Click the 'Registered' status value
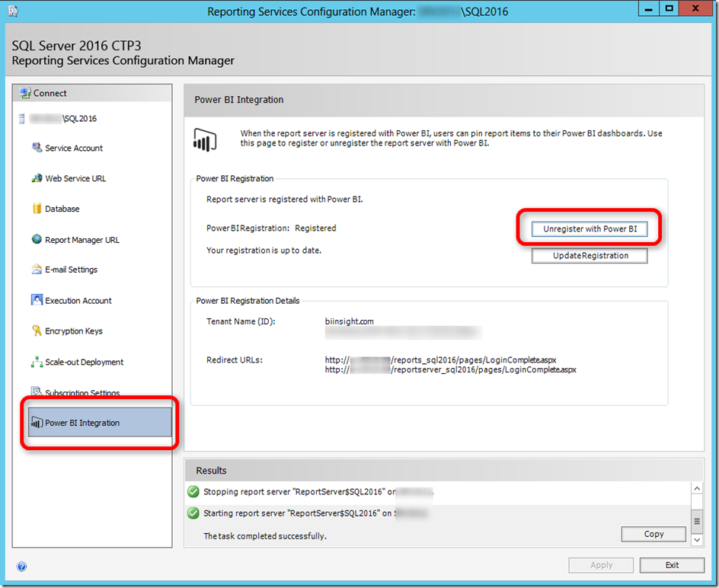The height and width of the screenshot is (588, 719). [x=315, y=228]
